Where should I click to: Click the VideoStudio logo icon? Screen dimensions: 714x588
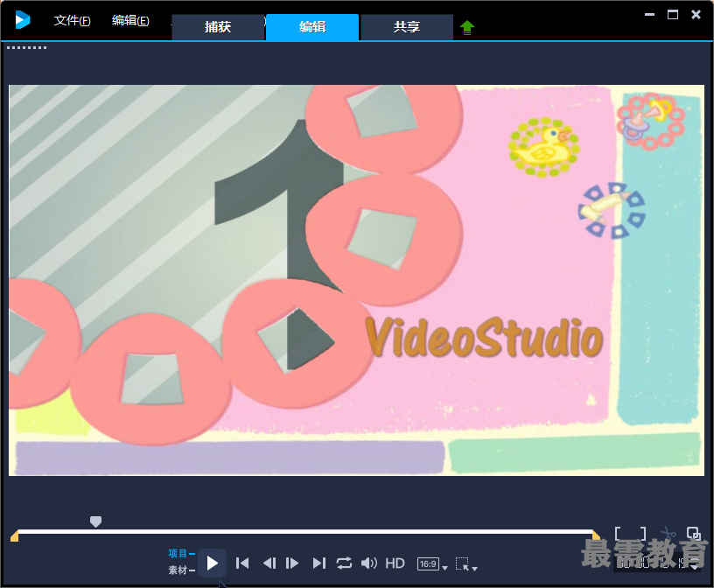(23, 20)
